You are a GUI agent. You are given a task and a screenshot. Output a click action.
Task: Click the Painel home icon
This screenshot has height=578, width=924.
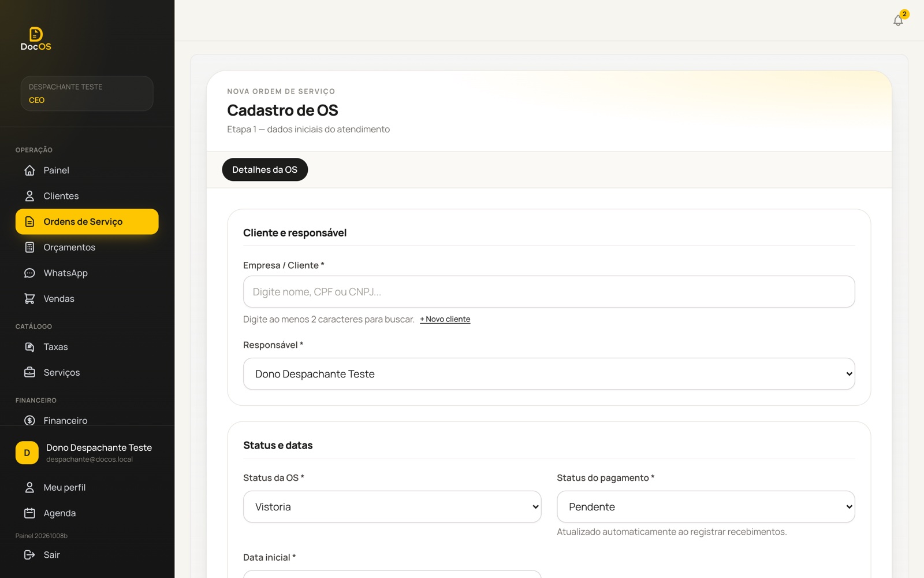click(29, 171)
